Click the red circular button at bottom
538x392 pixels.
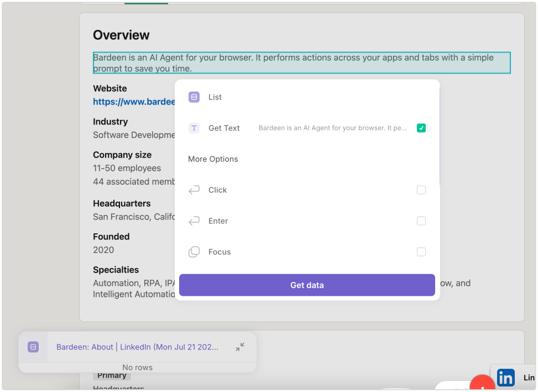tap(482, 383)
